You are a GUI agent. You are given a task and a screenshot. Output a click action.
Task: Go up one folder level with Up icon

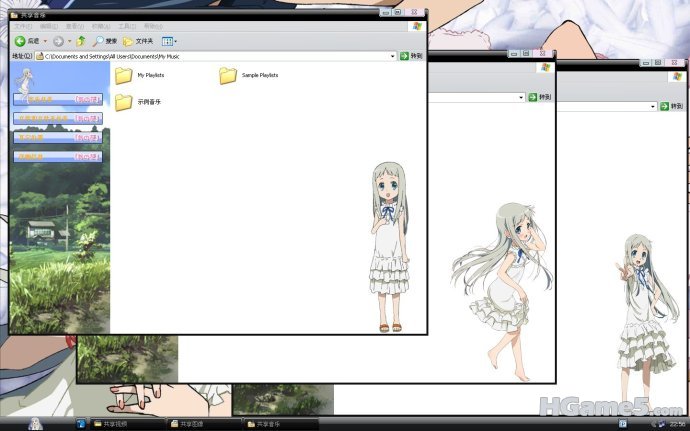pos(81,41)
